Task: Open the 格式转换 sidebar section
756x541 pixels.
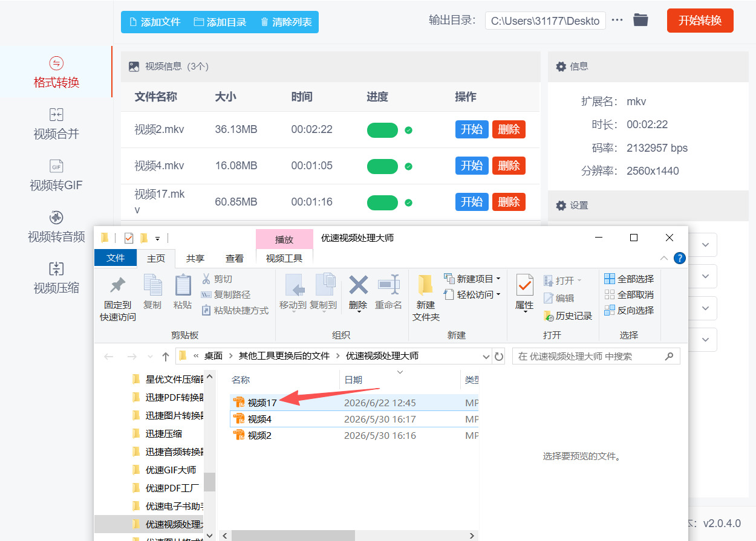Action: coord(56,73)
